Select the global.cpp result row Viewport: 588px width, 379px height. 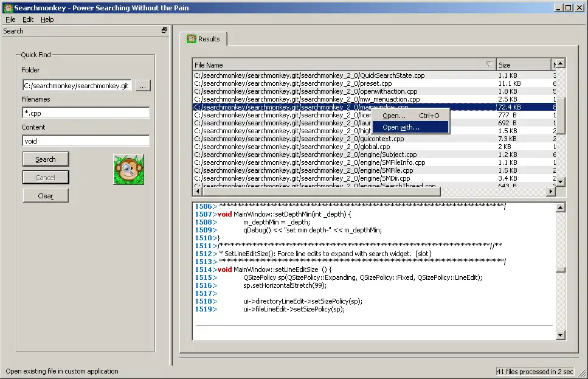pyautogui.click(x=374, y=147)
